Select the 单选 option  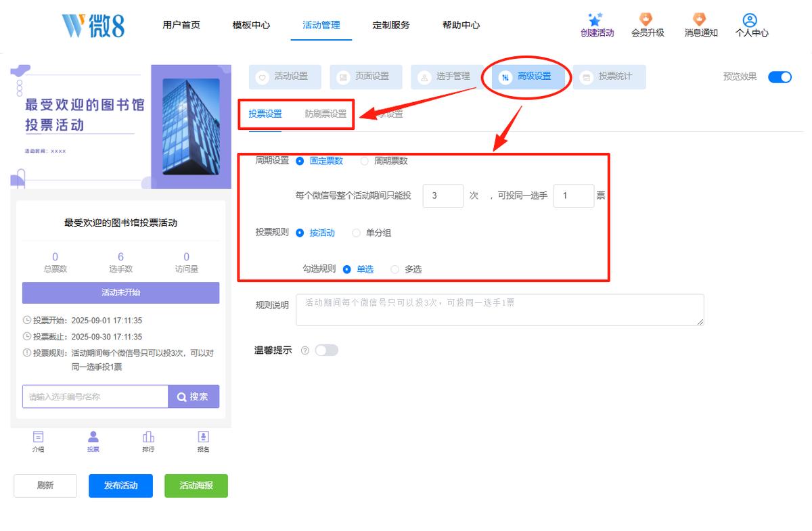[x=347, y=269]
